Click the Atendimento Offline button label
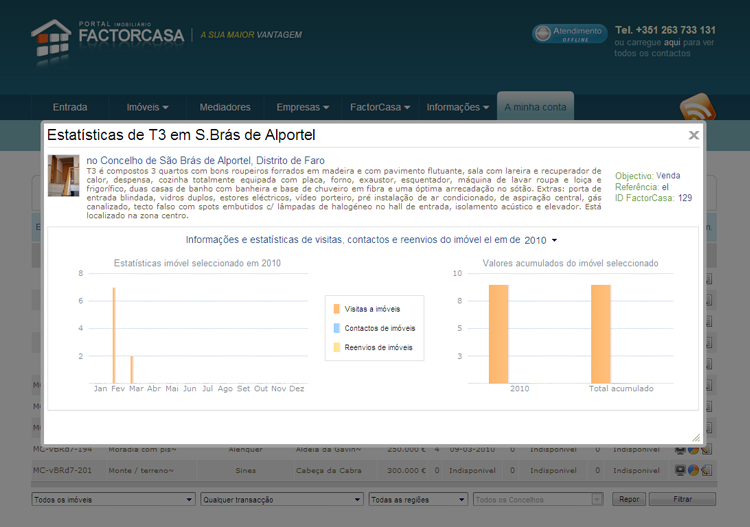The image size is (750, 527). 577,34
